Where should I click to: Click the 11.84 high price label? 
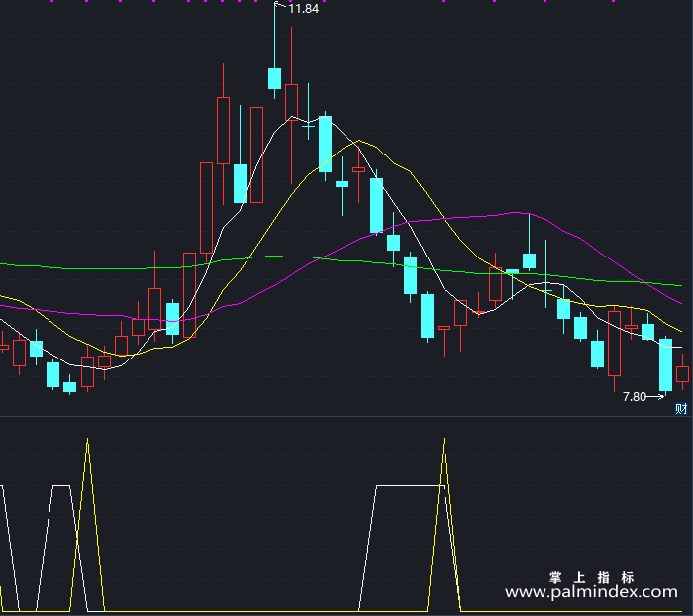[304, 9]
